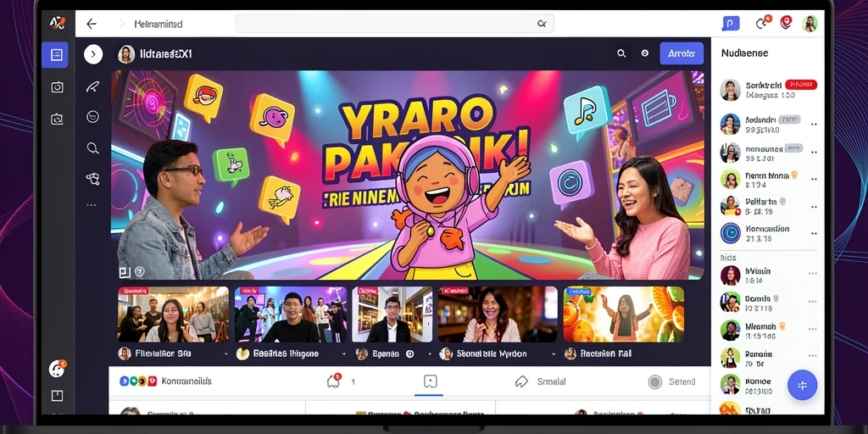Image resolution: width=868 pixels, height=434 pixels.
Task: Open the three-dot more tools menu
Action: pos(92,205)
